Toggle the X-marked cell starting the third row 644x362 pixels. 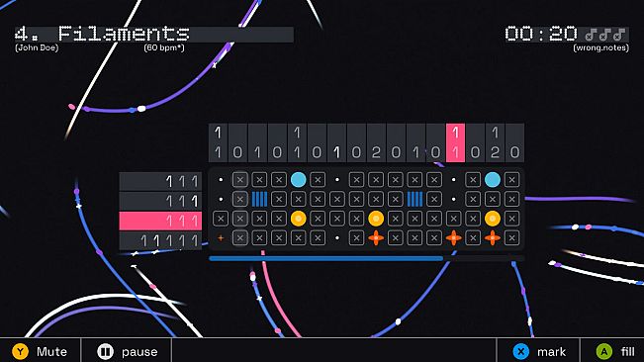click(x=221, y=219)
